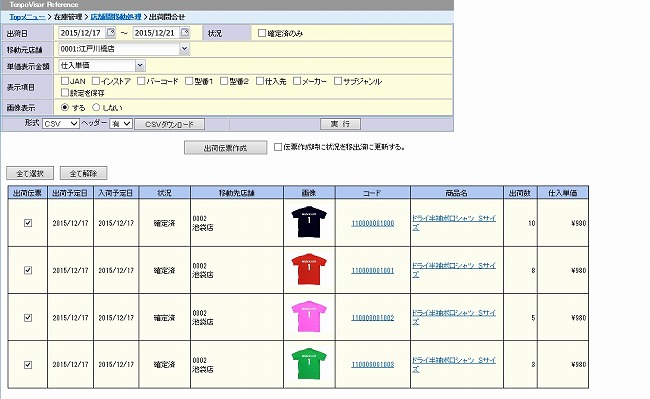
Task: Go to Topメニュー breadcrumb link
Action: click(27, 17)
